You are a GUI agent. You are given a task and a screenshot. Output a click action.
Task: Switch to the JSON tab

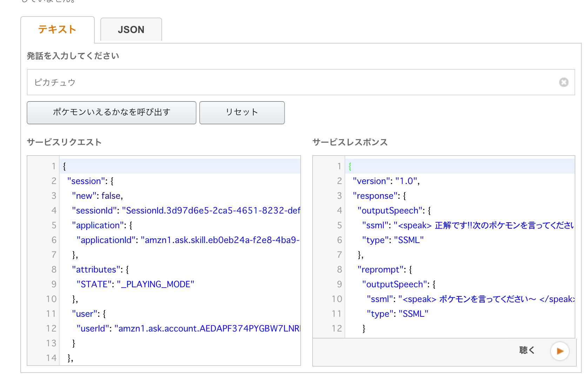[131, 29]
